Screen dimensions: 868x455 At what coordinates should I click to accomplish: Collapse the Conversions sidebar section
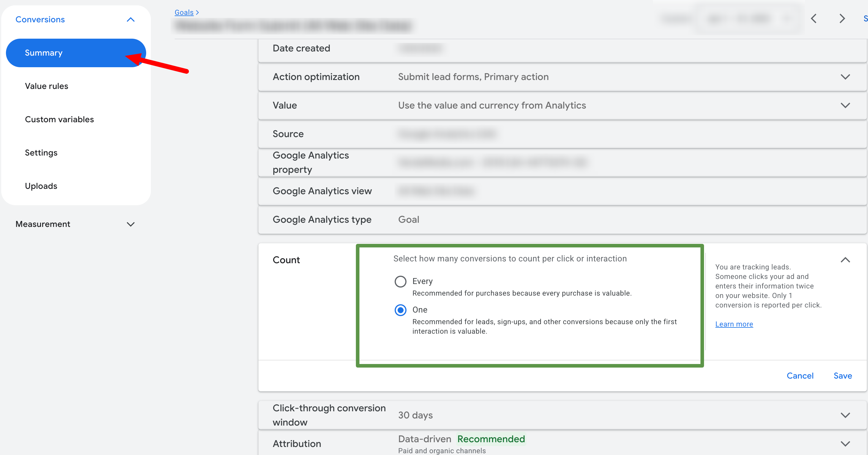click(x=130, y=20)
